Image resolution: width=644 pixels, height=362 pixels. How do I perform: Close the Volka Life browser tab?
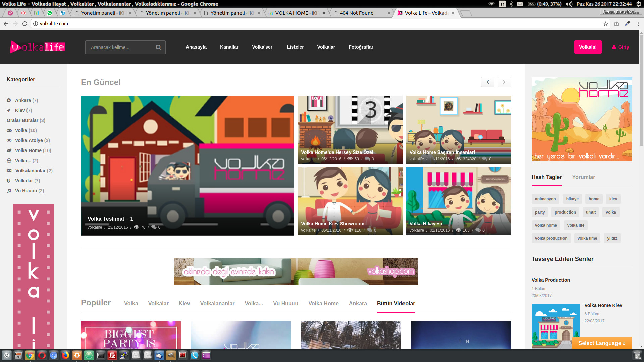[453, 13]
